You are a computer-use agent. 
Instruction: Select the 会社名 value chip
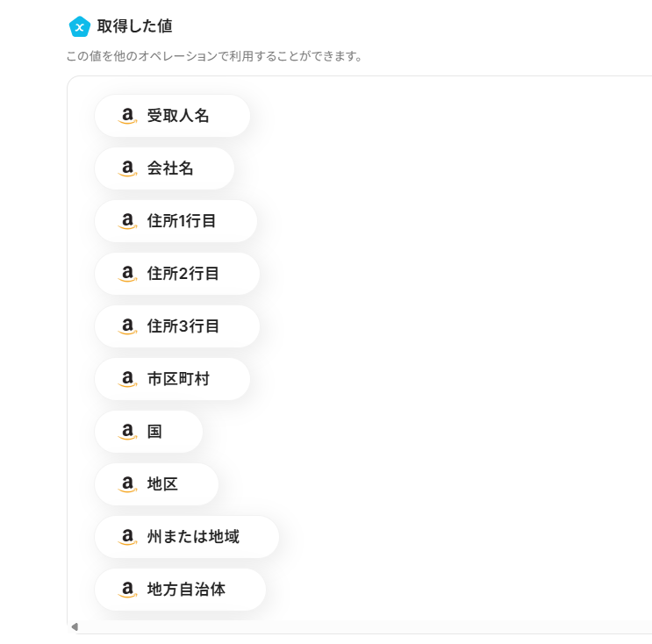[x=165, y=168]
